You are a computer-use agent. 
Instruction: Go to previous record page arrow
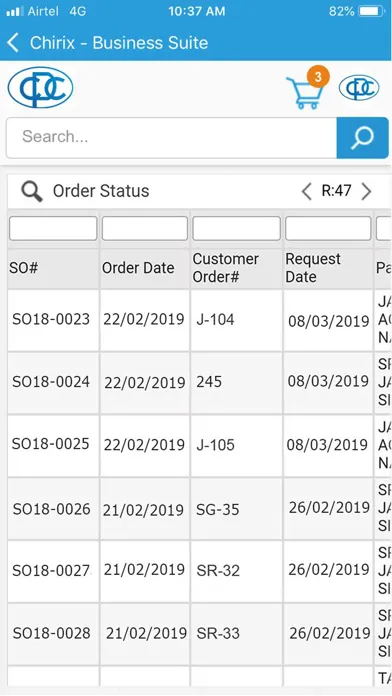(x=307, y=191)
